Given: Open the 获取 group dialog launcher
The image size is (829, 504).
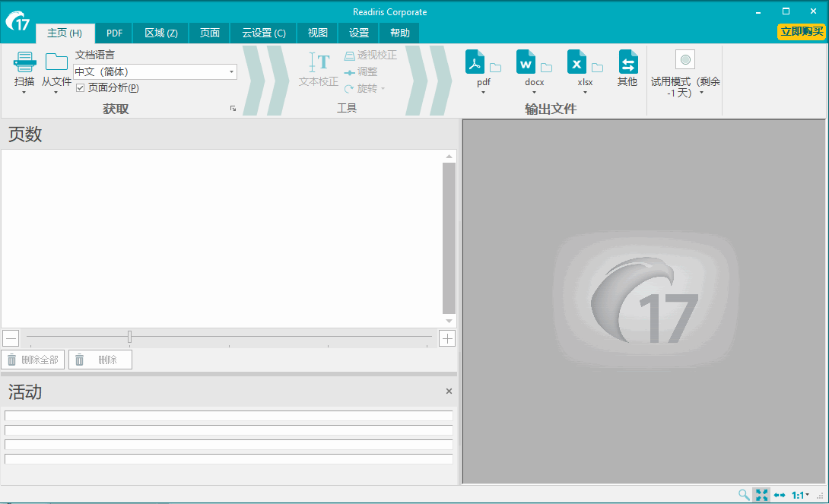Looking at the screenshot, I should coord(233,108).
